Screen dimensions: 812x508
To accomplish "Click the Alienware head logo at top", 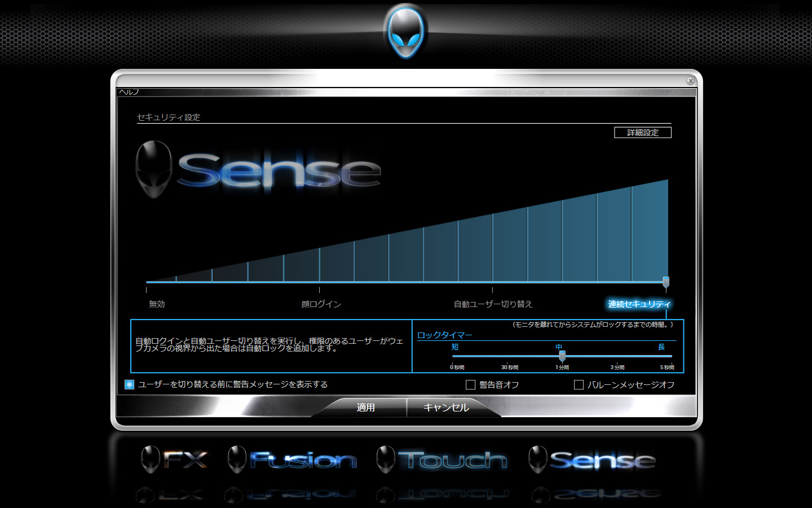I will 405,31.
